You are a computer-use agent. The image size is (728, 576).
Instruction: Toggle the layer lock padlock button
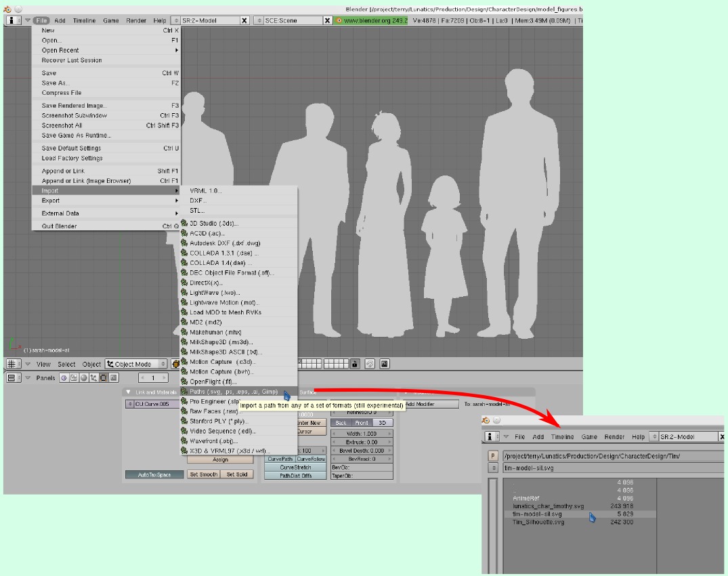355,364
